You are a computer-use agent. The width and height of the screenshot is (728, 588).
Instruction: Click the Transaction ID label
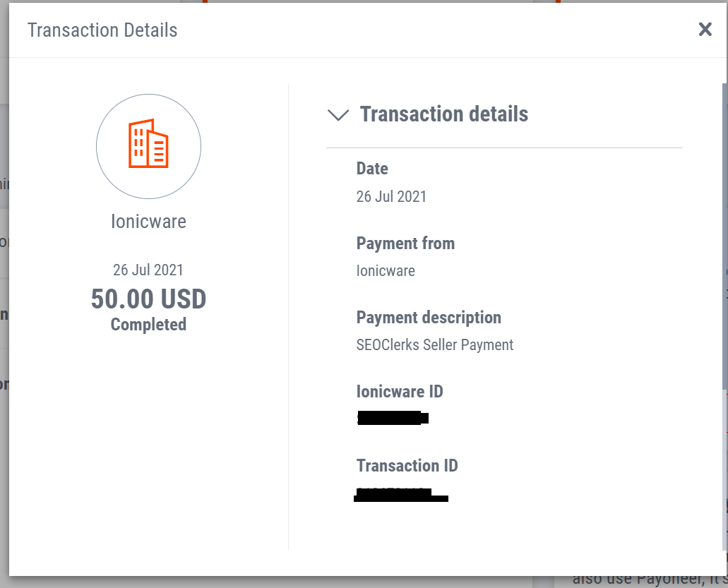407,466
